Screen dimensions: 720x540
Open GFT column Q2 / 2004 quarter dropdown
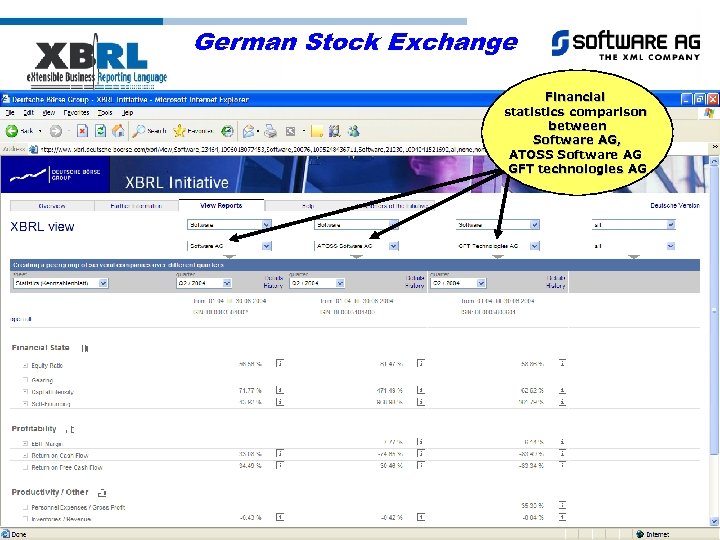point(458,283)
